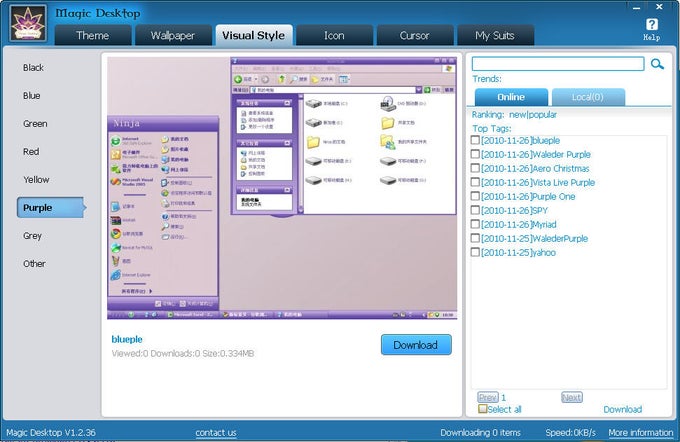
Task: Open the [2010-11-25]yahoo entry
Action: [x=518, y=252]
